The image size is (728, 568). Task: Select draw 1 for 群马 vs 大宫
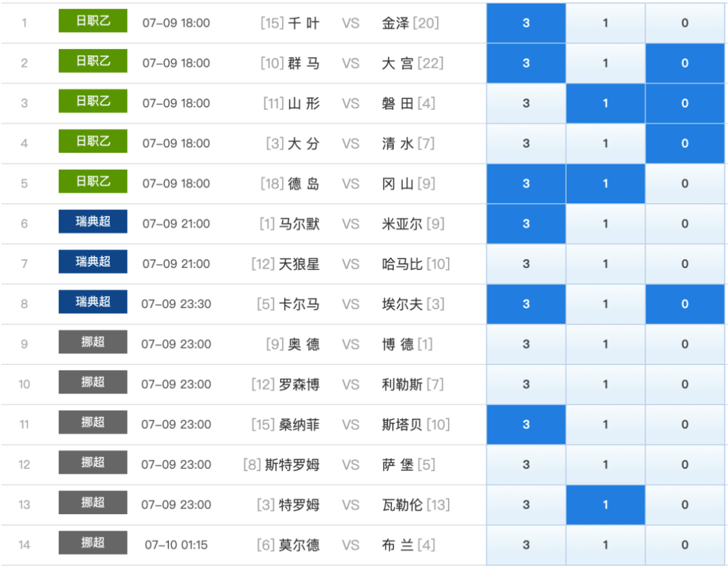click(605, 63)
